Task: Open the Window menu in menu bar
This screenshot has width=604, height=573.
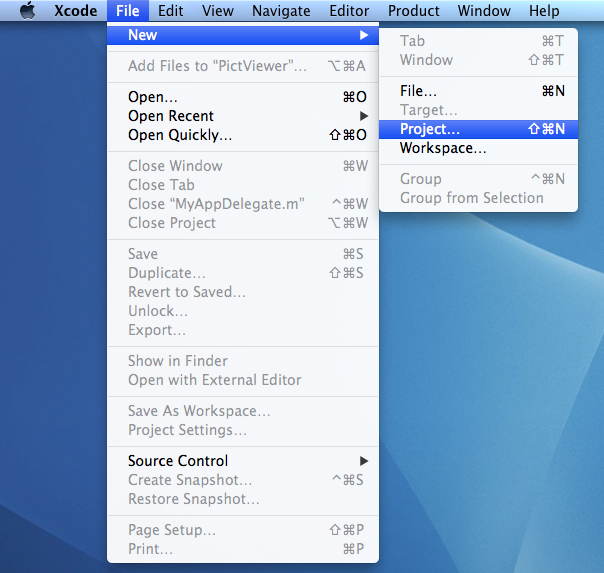Action: (x=484, y=11)
